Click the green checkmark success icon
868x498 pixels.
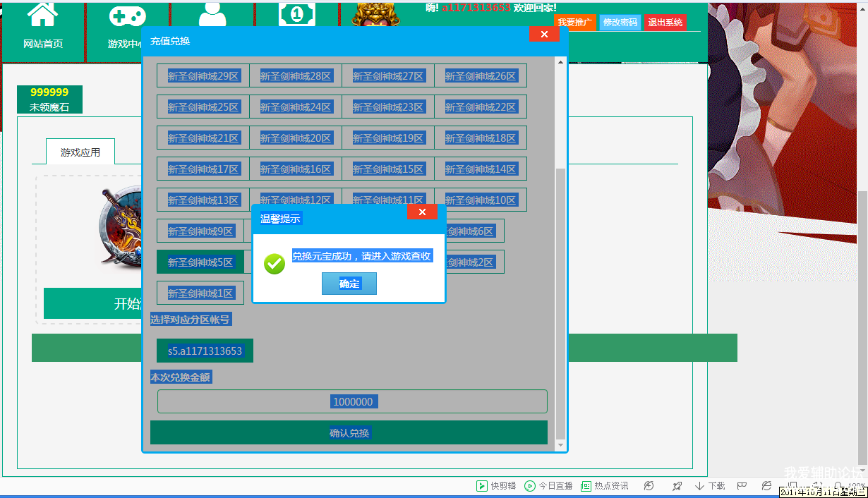pos(275,265)
